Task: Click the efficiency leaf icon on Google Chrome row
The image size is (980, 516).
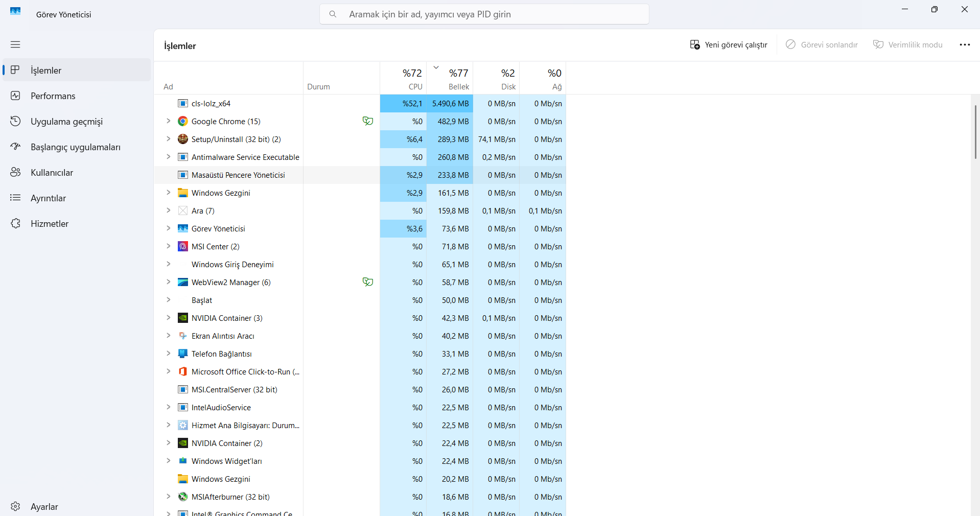Action: 367,121
